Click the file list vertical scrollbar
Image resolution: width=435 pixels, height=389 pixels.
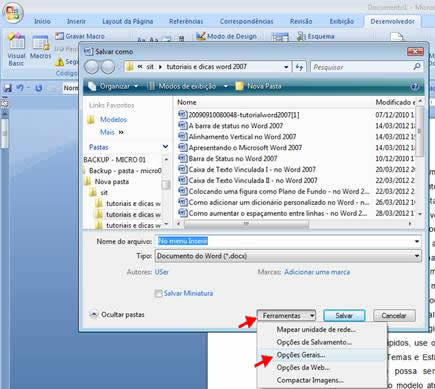[x=420, y=131]
